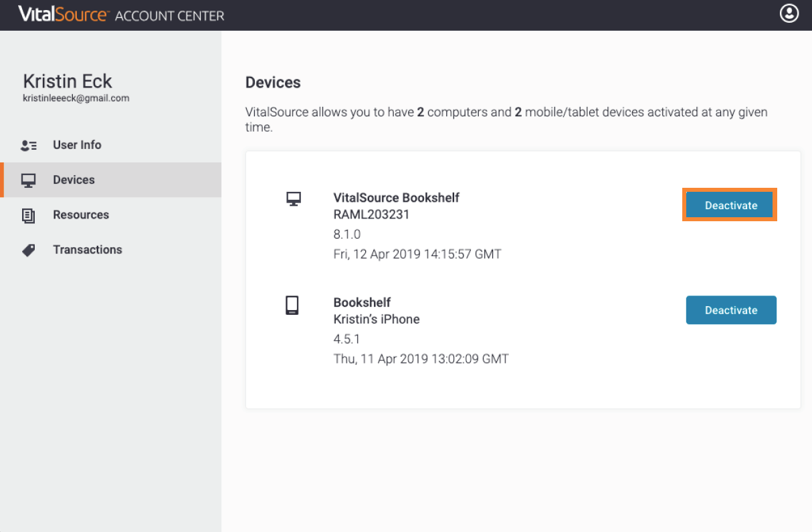812x532 pixels.
Task: Click the Resources document icon in sidebar
Action: coord(29,215)
